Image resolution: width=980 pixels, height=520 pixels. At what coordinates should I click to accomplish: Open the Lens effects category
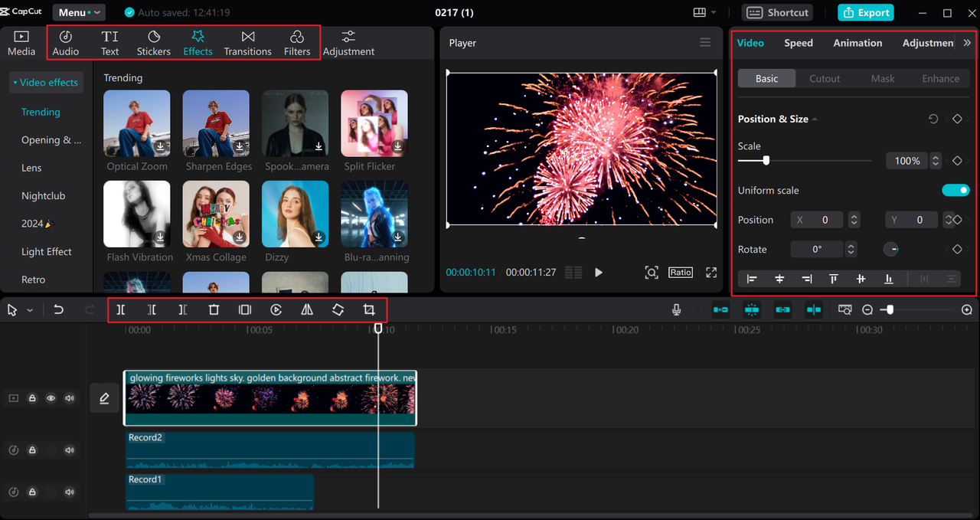[31, 168]
